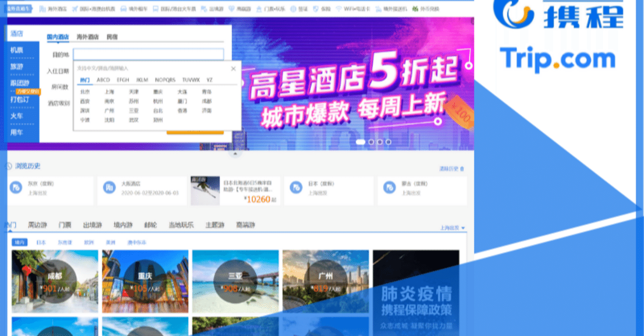Switch to the 民宿 tab

tap(112, 37)
